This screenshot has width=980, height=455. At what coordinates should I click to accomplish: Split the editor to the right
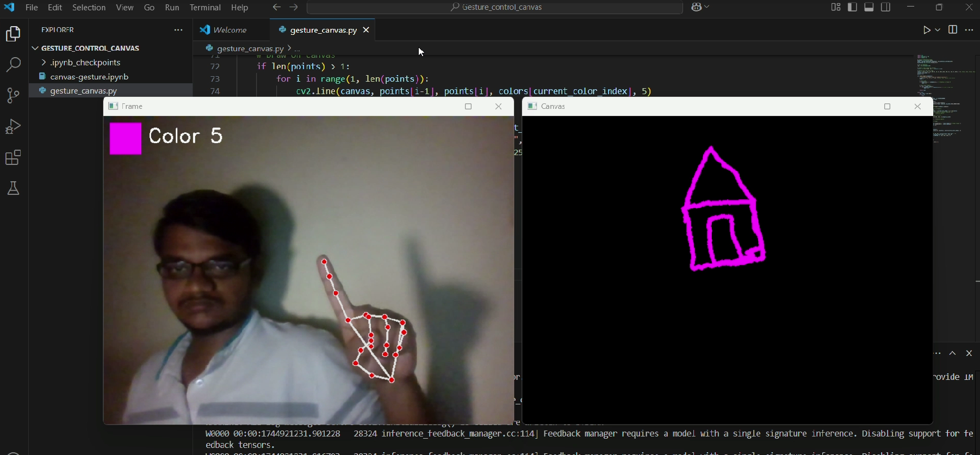pos(952,30)
